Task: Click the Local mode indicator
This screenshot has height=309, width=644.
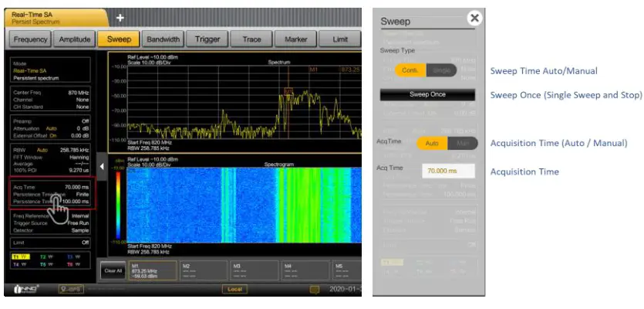Action: [x=234, y=290]
